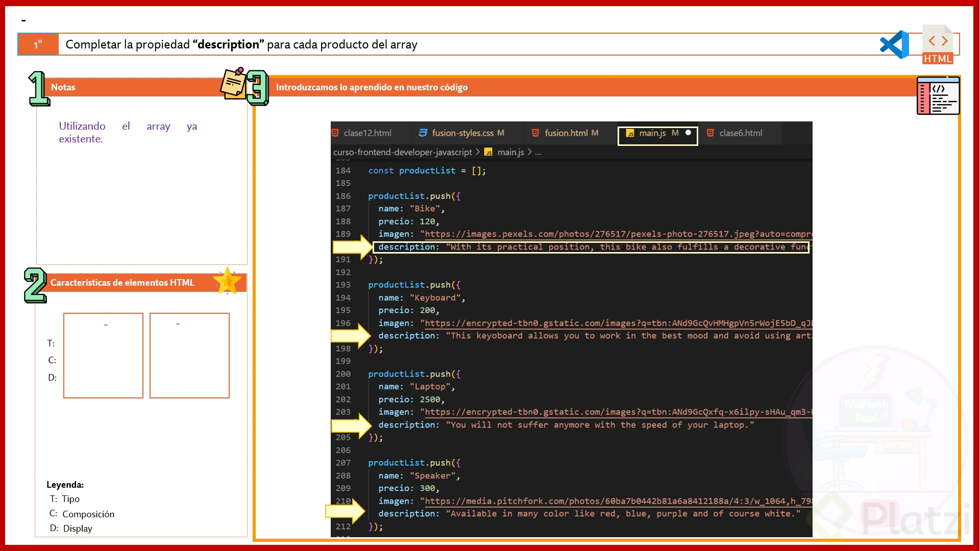Click the 'name: "Speaker"' code line
Image resolution: width=980 pixels, height=551 pixels.
click(419, 476)
